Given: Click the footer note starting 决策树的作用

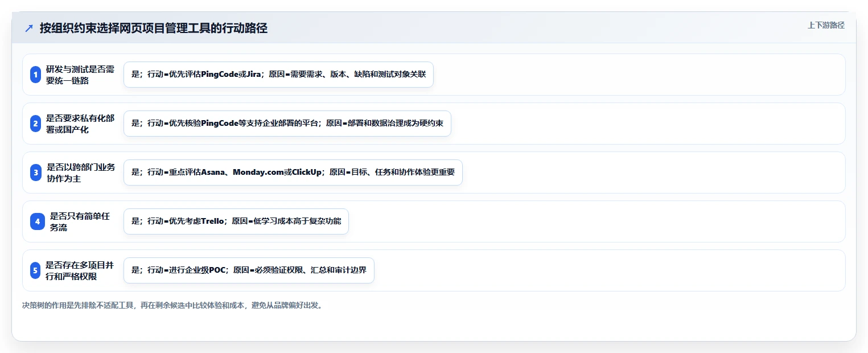Looking at the screenshot, I should [x=172, y=305].
